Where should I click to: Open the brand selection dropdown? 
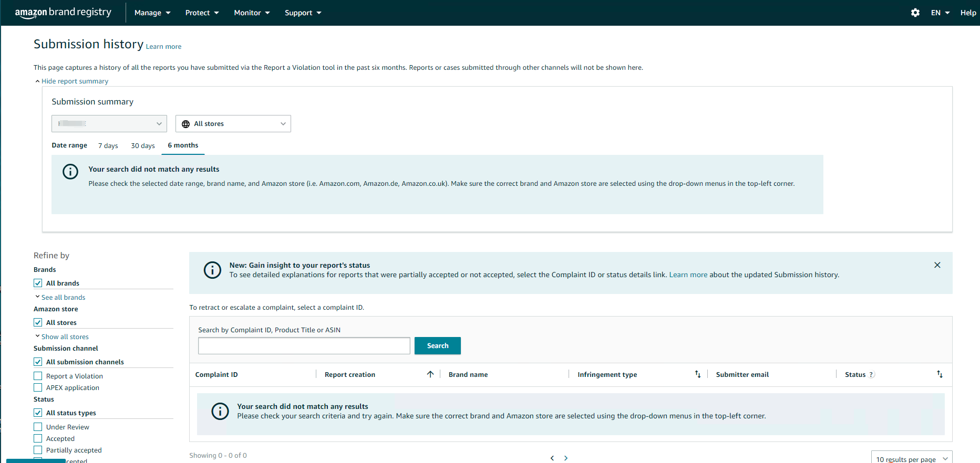point(109,123)
